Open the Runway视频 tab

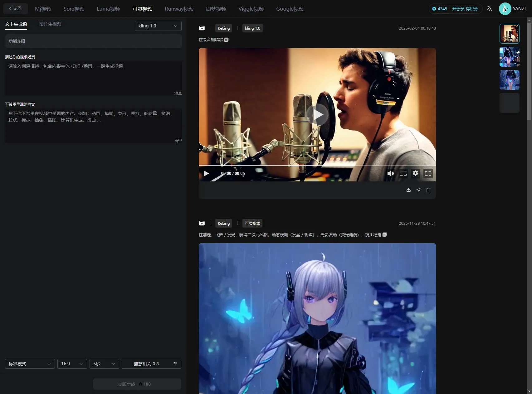pyautogui.click(x=179, y=9)
